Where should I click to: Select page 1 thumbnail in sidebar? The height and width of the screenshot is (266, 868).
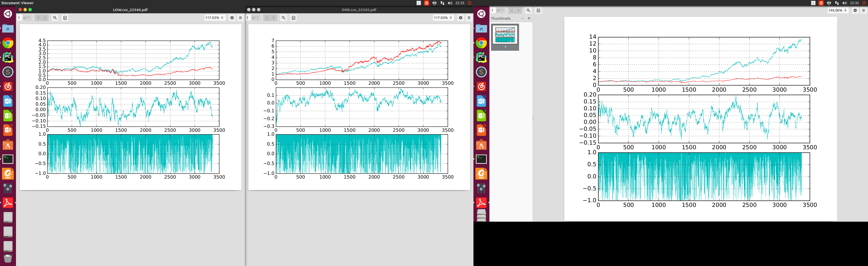point(505,35)
